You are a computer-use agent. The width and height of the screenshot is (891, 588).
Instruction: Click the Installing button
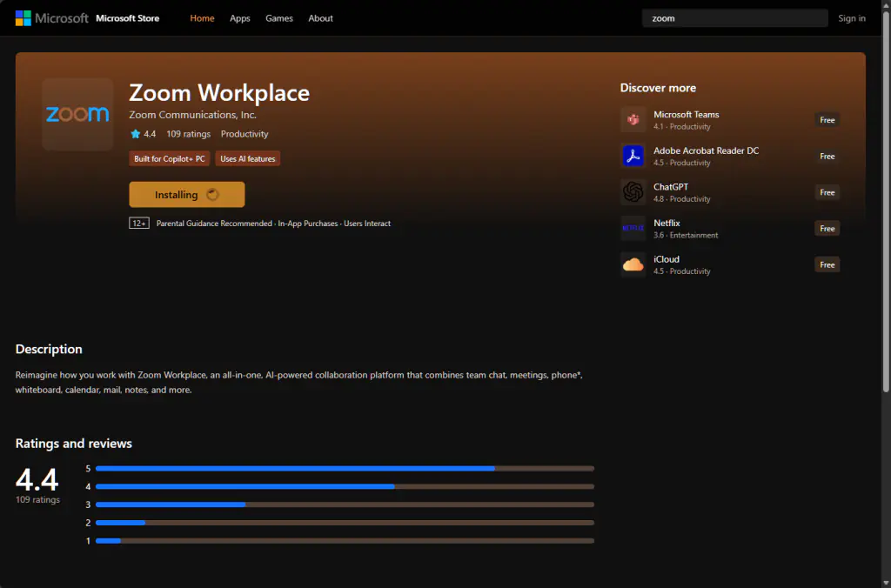point(187,195)
